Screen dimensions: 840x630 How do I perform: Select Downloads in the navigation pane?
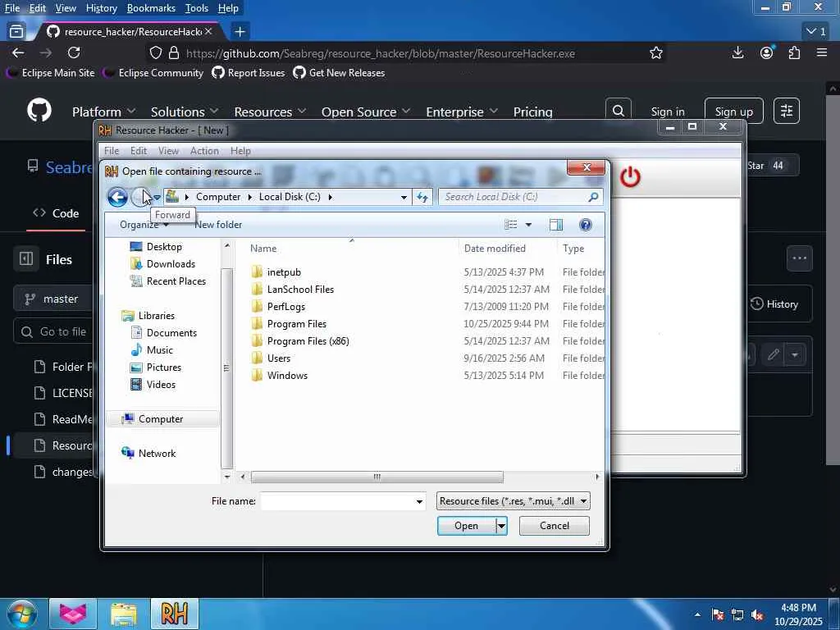tap(171, 263)
